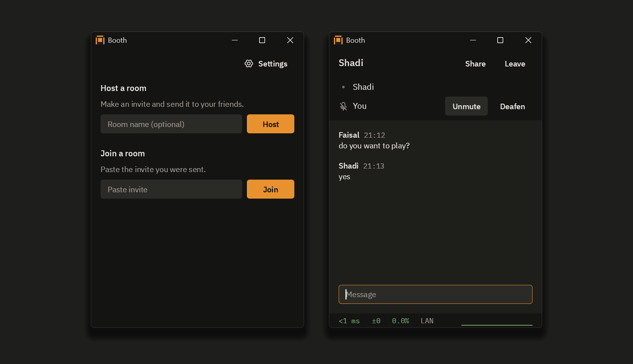Image resolution: width=633 pixels, height=364 pixels.
Task: Click the 'Host a room' heading
Action: click(123, 88)
